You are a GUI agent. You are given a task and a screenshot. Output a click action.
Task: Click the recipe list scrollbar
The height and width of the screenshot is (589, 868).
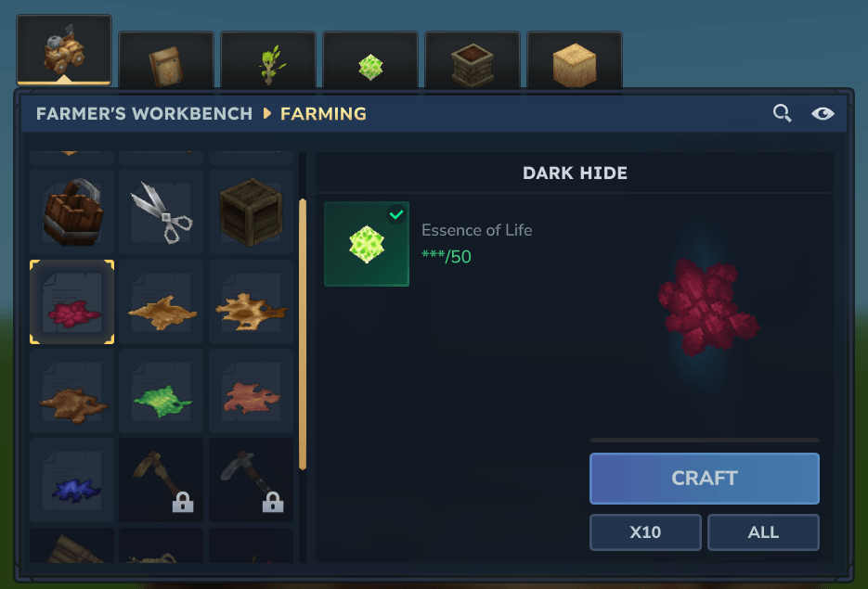(x=303, y=335)
